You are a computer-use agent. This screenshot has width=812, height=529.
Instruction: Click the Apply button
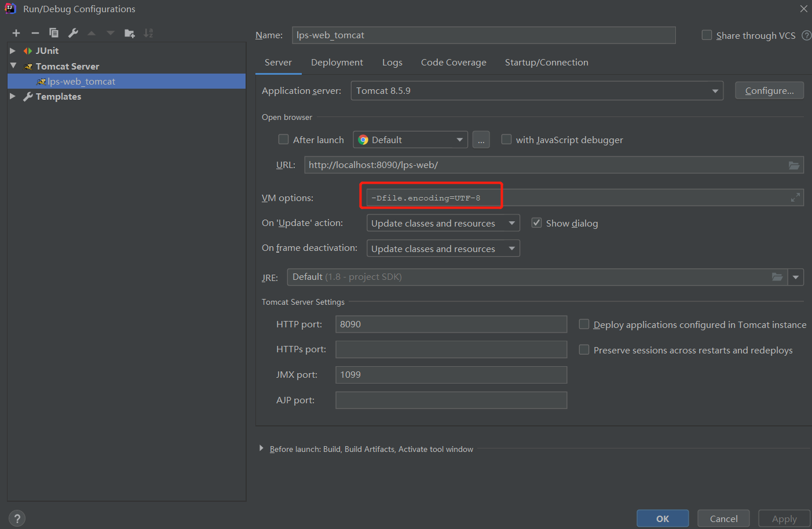tap(784, 519)
